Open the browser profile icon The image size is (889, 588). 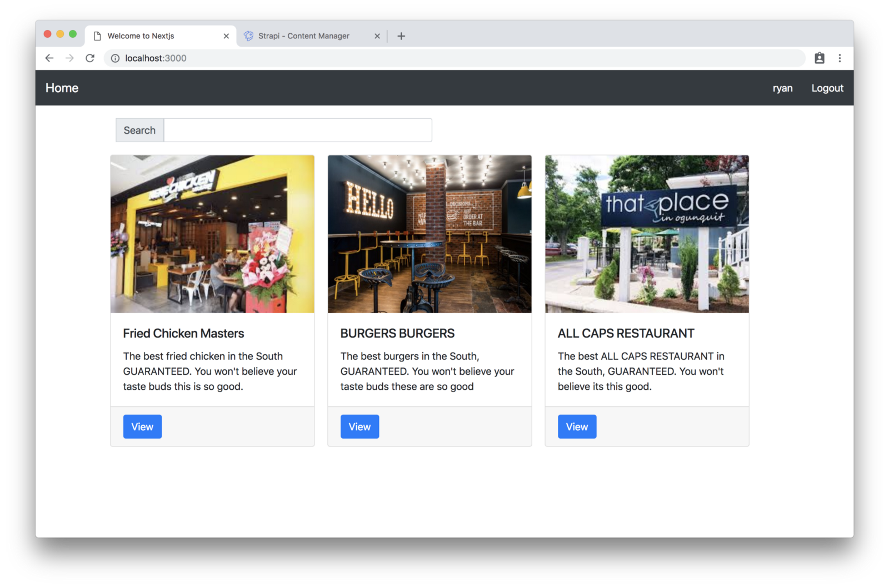coord(819,58)
